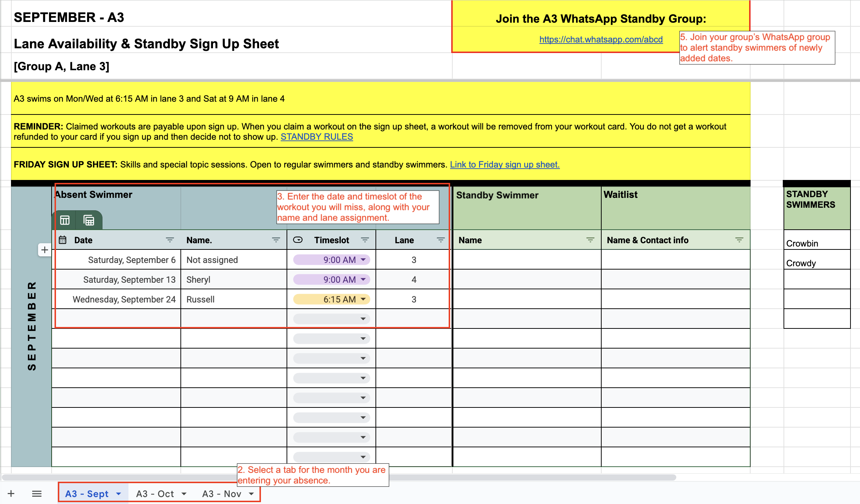Open the Name. column filter icon
Image resolution: width=860 pixels, height=504 pixels.
pyautogui.click(x=276, y=240)
